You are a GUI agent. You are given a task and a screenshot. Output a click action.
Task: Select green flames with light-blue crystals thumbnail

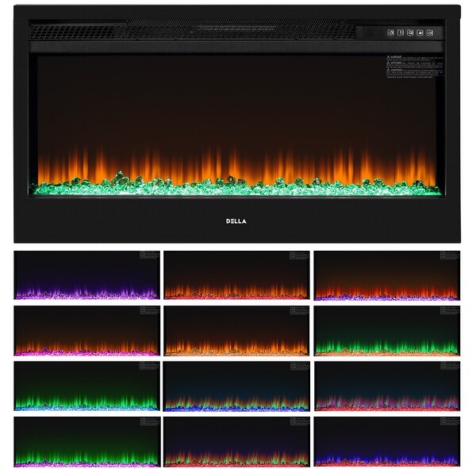(86, 386)
